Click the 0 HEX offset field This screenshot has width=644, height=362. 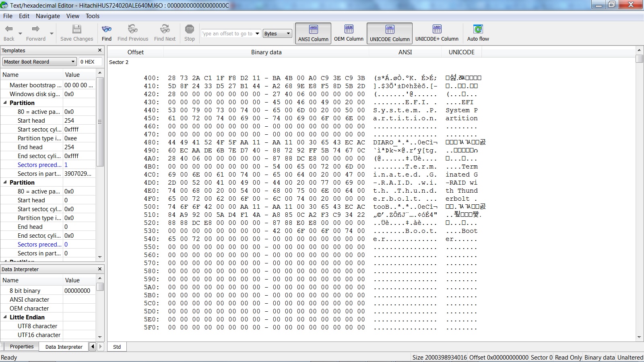click(x=91, y=62)
